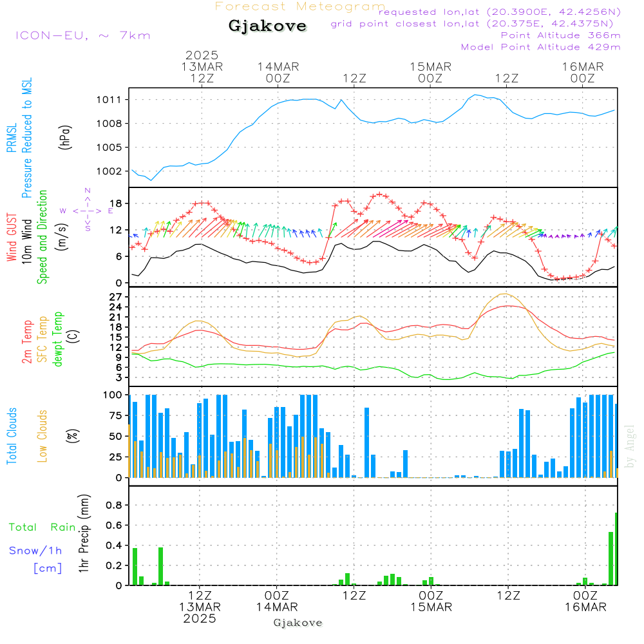Click the '00Z 15MAR' bottom axis label

point(431,601)
